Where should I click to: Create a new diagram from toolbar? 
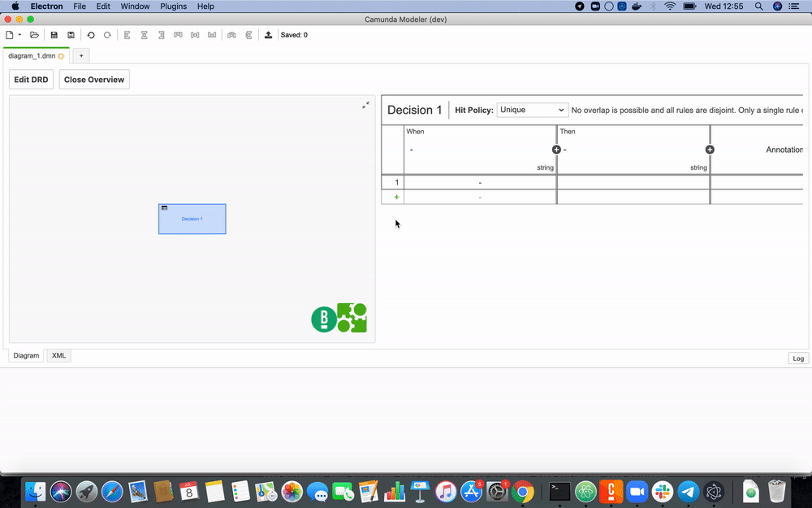point(9,35)
